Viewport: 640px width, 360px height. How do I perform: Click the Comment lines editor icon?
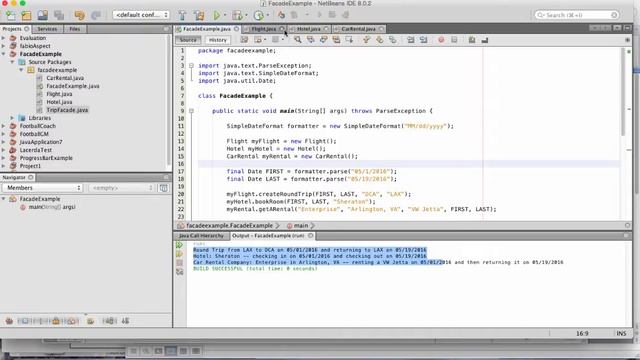pos(472,40)
